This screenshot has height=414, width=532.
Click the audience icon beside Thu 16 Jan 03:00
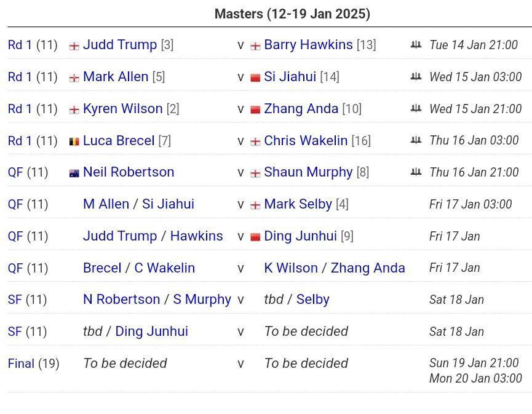click(x=416, y=140)
